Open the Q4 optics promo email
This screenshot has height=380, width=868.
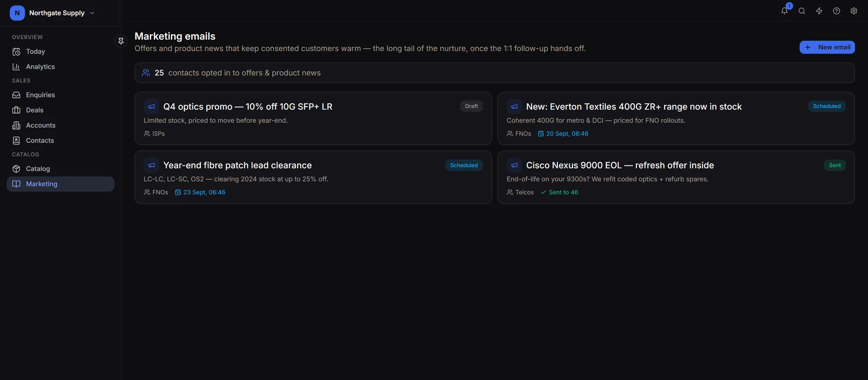[x=313, y=118]
